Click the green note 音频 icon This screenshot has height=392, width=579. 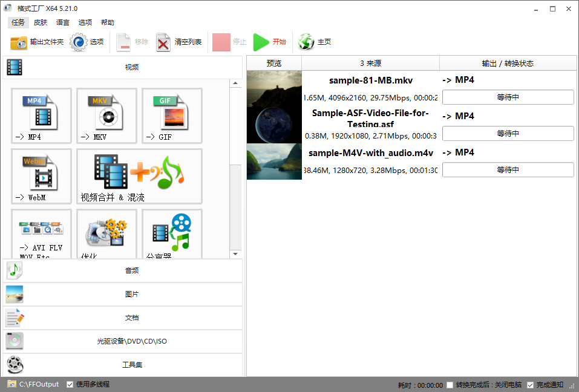pyautogui.click(x=15, y=270)
